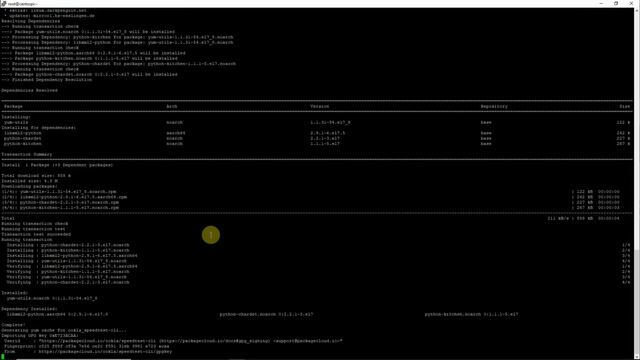Viewport: 640px width, 360px height.
Task: Click the 'Arch' column header
Action: [x=171, y=106]
